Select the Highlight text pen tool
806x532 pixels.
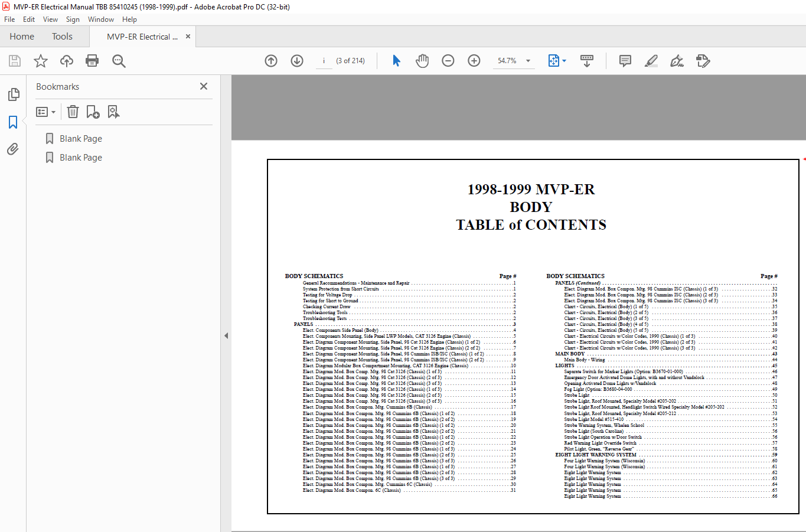click(651, 61)
